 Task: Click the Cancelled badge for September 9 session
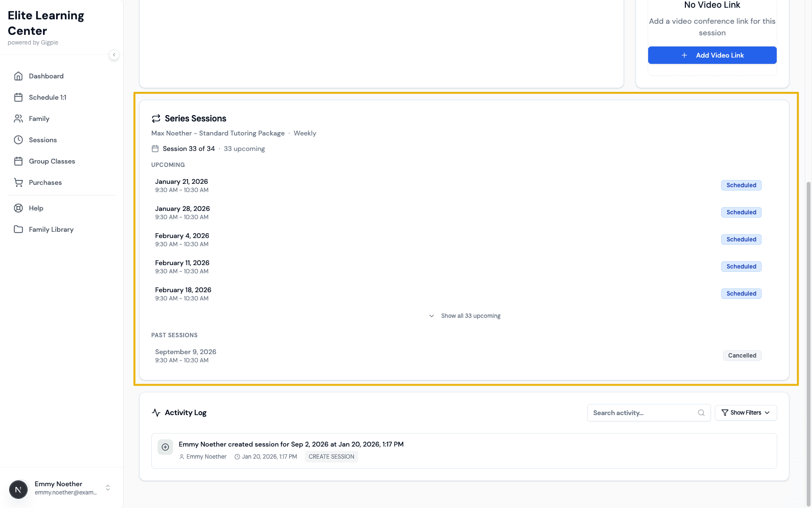coord(742,355)
